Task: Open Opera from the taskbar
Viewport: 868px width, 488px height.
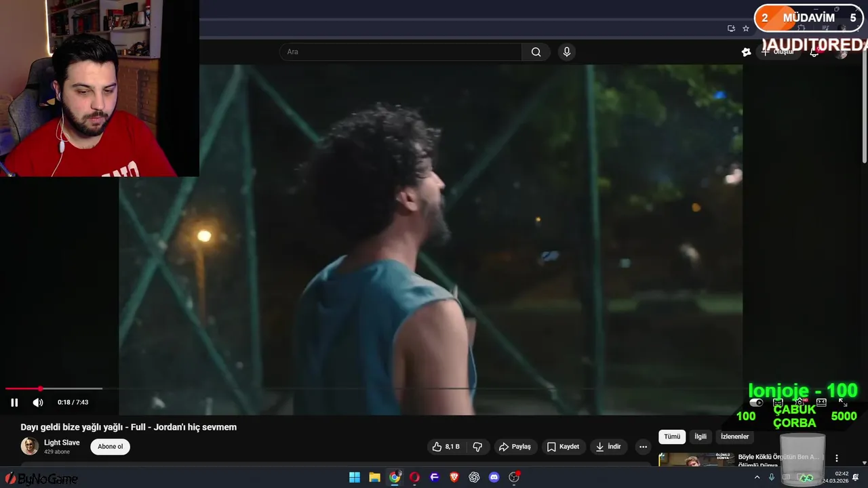Action: (x=414, y=477)
